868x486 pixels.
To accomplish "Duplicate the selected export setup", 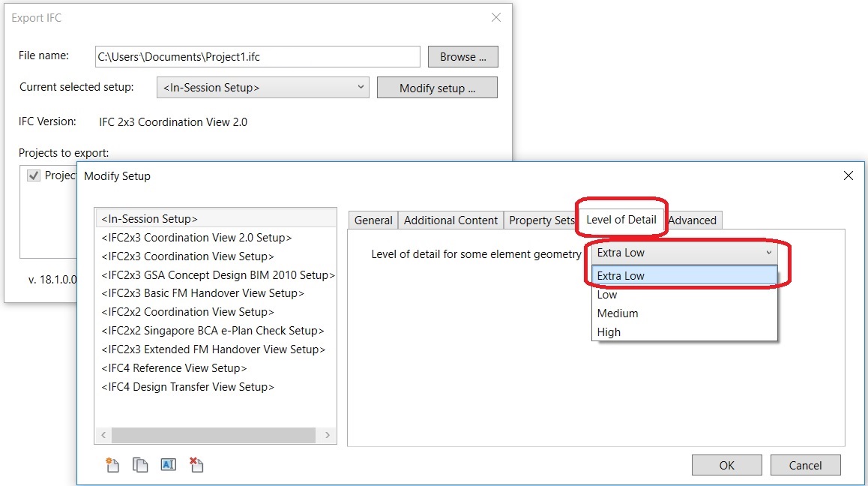I will [140, 464].
